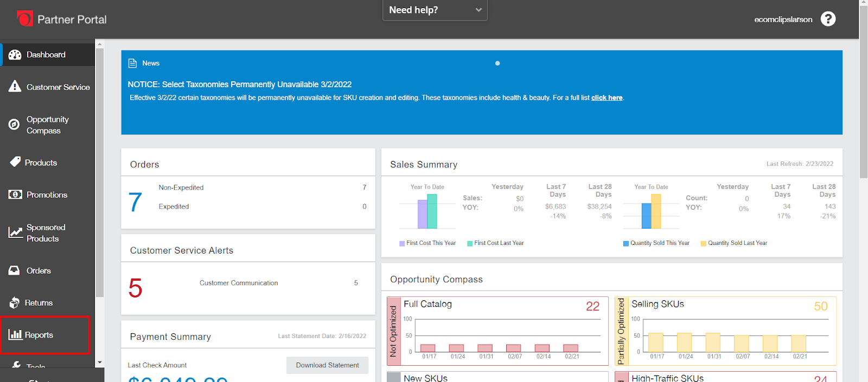
Task: Open Opportunity Compass via its compass icon
Action: click(14, 125)
